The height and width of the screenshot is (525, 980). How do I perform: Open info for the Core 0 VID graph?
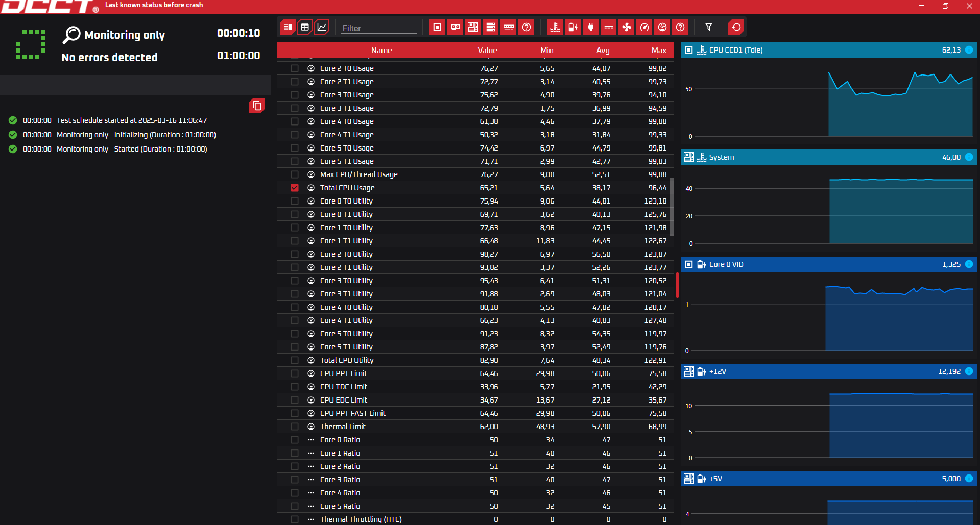point(969,264)
